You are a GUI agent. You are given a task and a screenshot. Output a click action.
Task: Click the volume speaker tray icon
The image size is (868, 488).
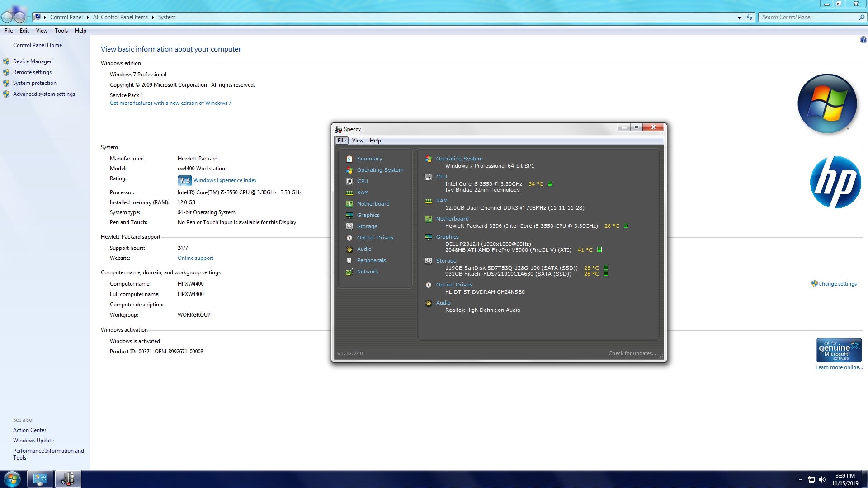click(x=822, y=479)
